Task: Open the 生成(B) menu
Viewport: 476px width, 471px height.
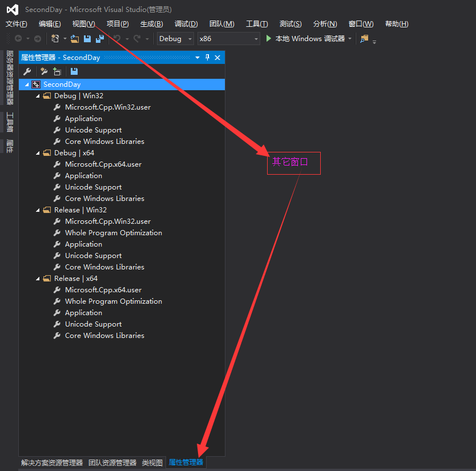Action: [x=151, y=23]
